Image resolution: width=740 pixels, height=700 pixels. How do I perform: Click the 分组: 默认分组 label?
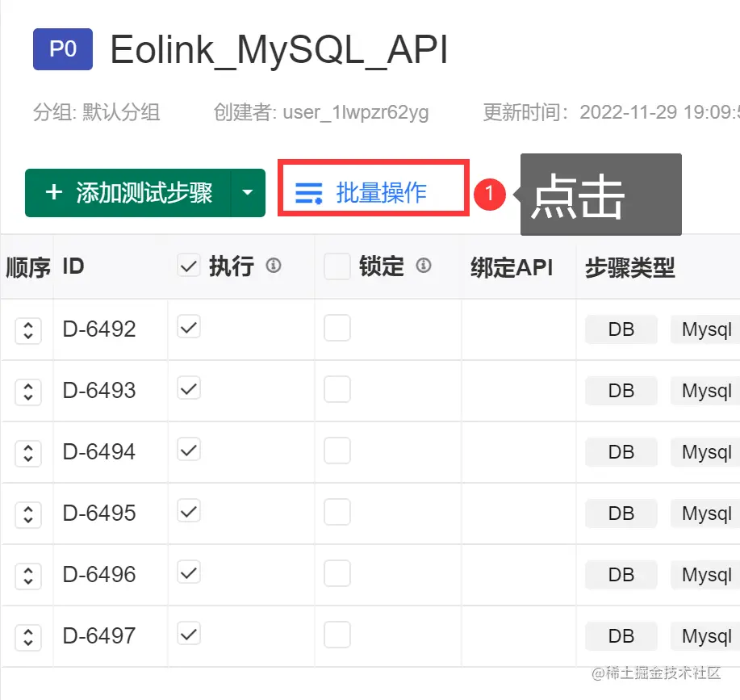point(96,112)
